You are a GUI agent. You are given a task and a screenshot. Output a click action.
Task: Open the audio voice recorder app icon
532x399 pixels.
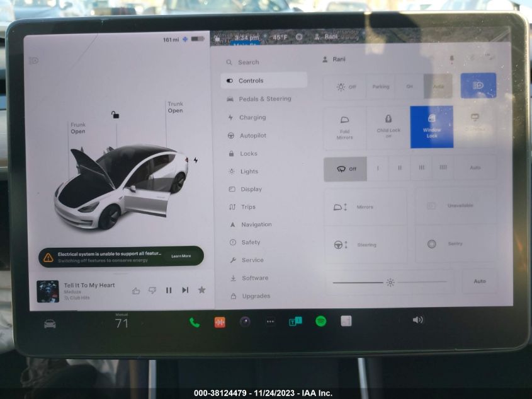click(x=220, y=322)
